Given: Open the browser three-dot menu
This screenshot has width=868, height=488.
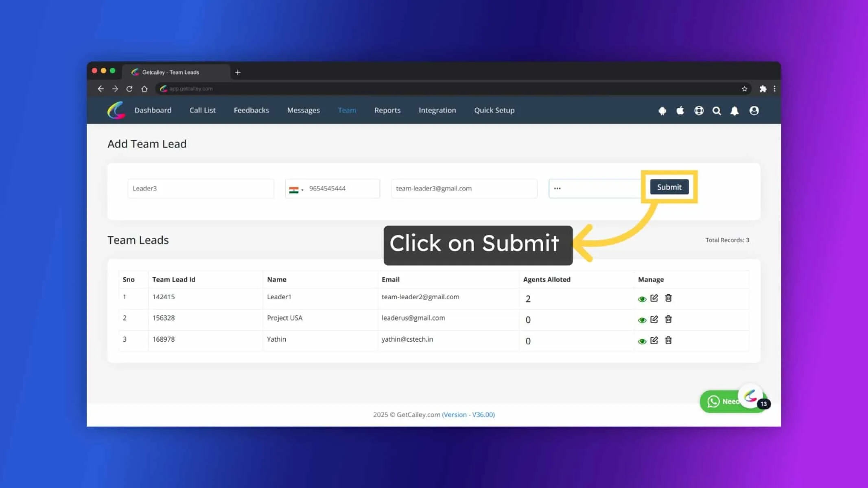Looking at the screenshot, I should 774,89.
